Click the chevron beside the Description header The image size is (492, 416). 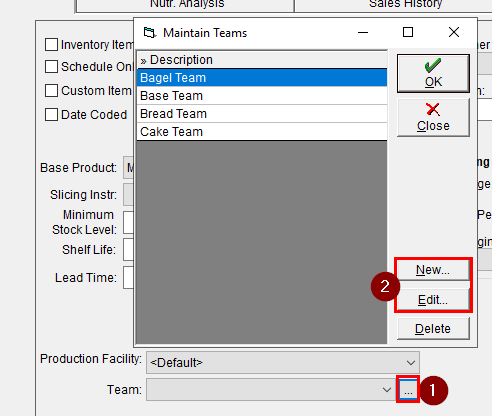[x=143, y=61]
